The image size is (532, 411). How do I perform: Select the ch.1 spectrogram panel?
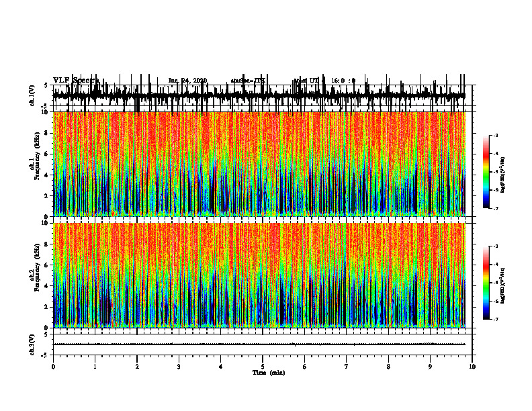[263, 164]
